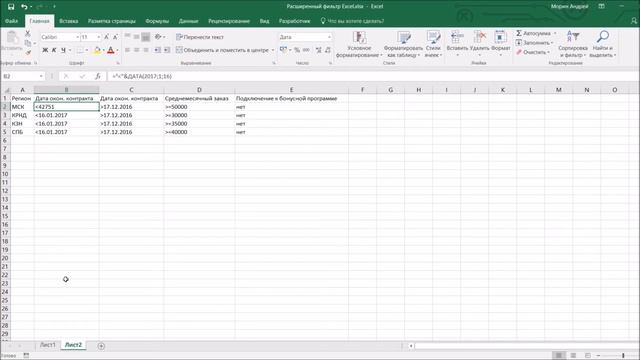Align text left
The height and width of the screenshot is (360, 640).
(x=127, y=50)
